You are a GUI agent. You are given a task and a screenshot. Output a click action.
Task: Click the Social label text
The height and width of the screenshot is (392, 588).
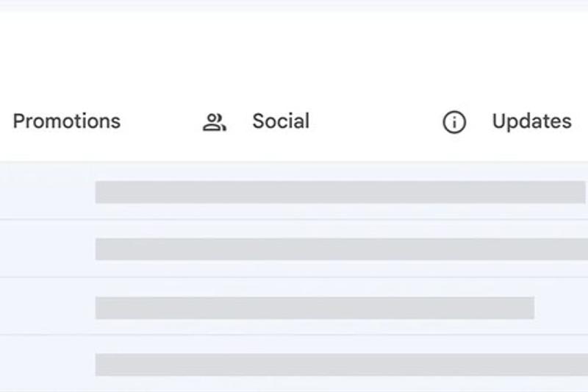(281, 121)
